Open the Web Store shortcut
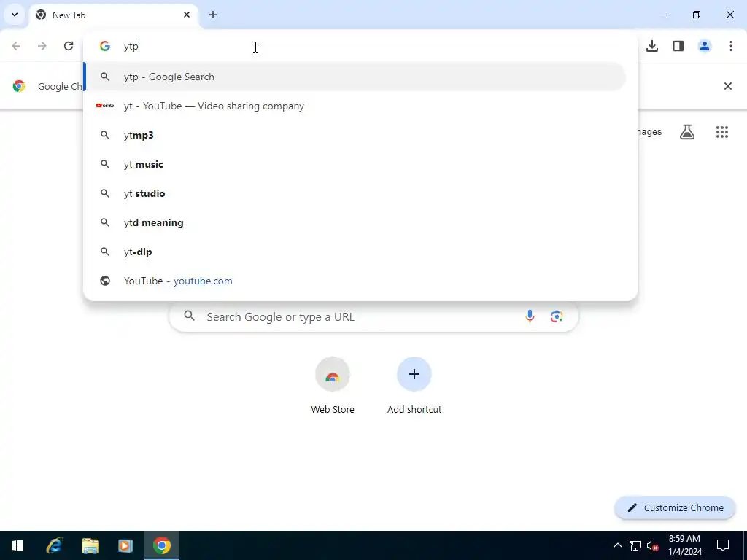Screen dimensions: 747x560 click(x=333, y=386)
